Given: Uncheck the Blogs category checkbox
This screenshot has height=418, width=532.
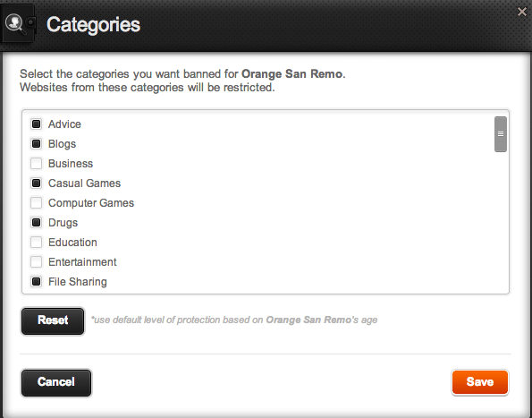Looking at the screenshot, I should click(37, 143).
